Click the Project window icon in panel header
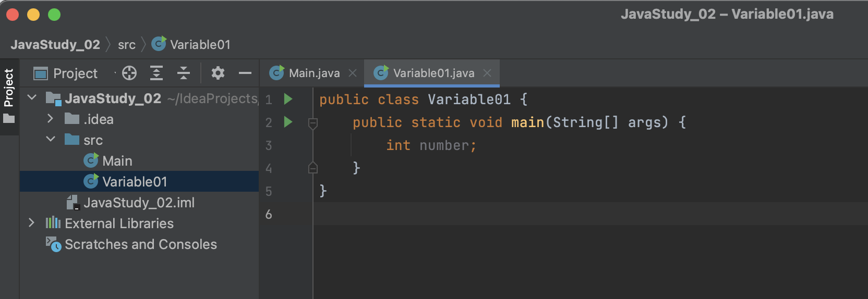 coord(41,73)
